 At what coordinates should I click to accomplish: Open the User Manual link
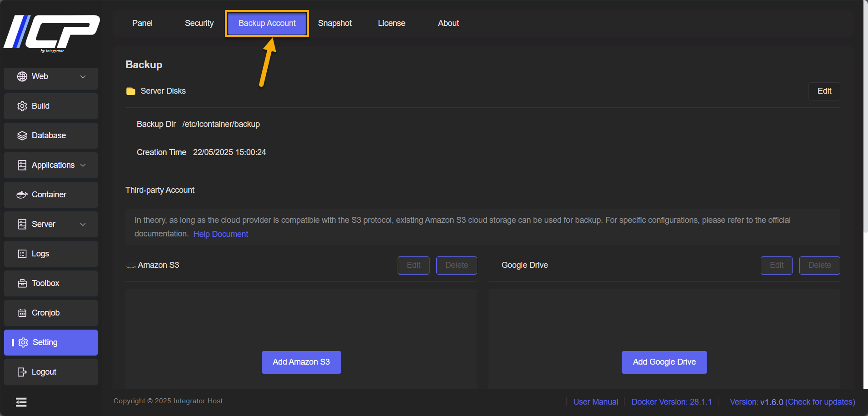click(596, 402)
